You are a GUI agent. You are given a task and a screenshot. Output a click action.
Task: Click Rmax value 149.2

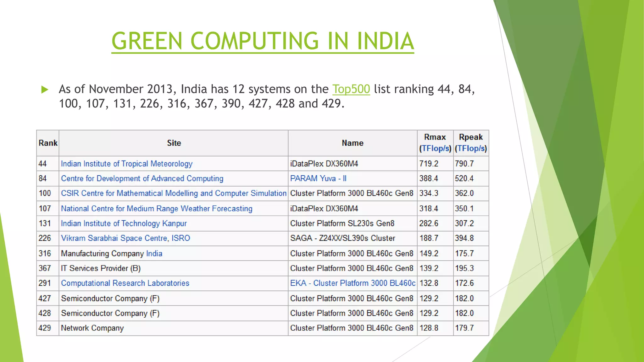(x=429, y=254)
